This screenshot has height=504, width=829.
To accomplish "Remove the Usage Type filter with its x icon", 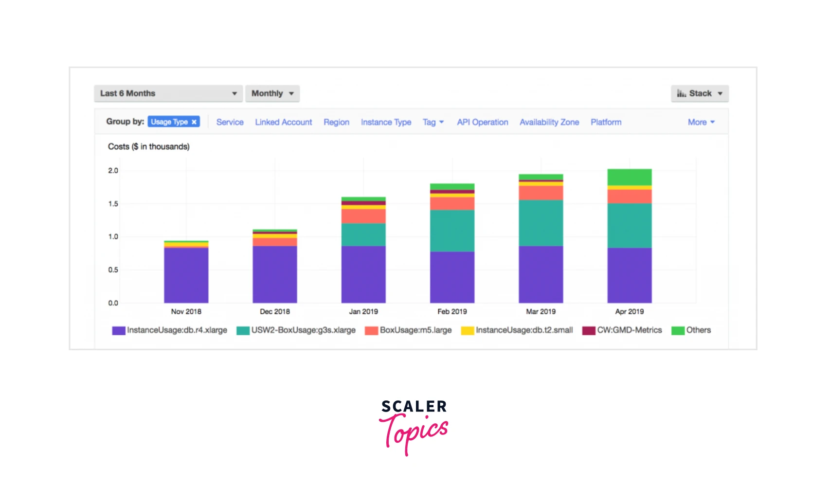I will click(x=194, y=122).
